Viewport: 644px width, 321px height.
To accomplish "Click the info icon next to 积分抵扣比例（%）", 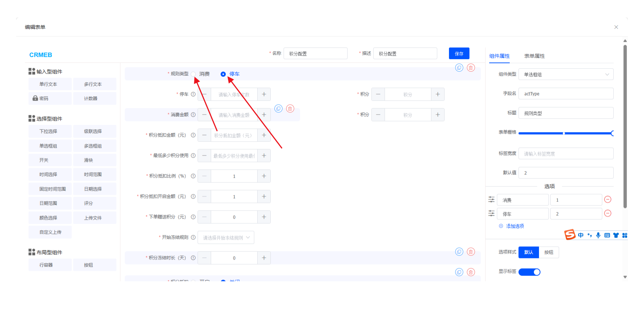I will (193, 176).
